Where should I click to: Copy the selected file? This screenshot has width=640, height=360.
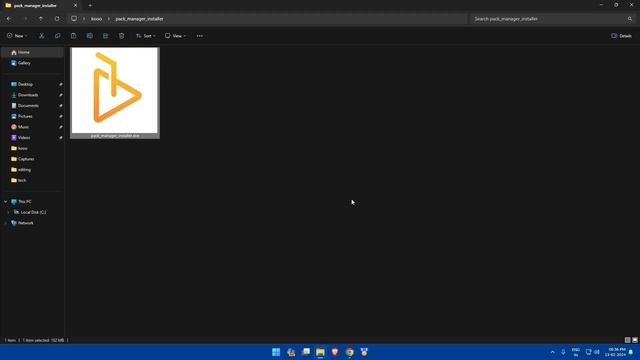(58, 36)
